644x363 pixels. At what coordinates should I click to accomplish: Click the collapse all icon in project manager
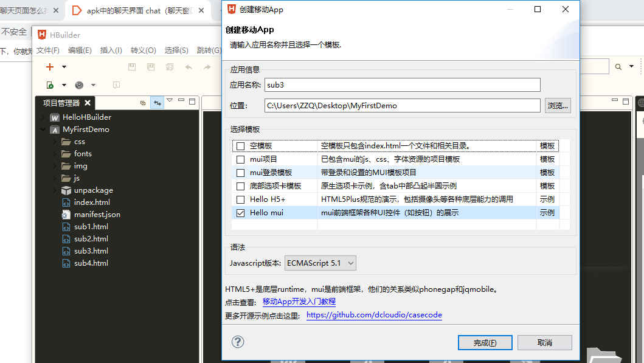tap(143, 103)
